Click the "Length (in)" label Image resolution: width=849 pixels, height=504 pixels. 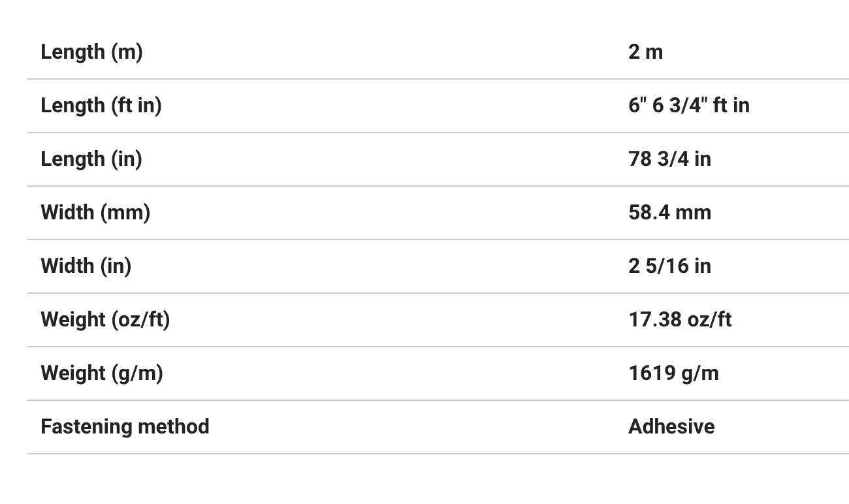pos(91,159)
